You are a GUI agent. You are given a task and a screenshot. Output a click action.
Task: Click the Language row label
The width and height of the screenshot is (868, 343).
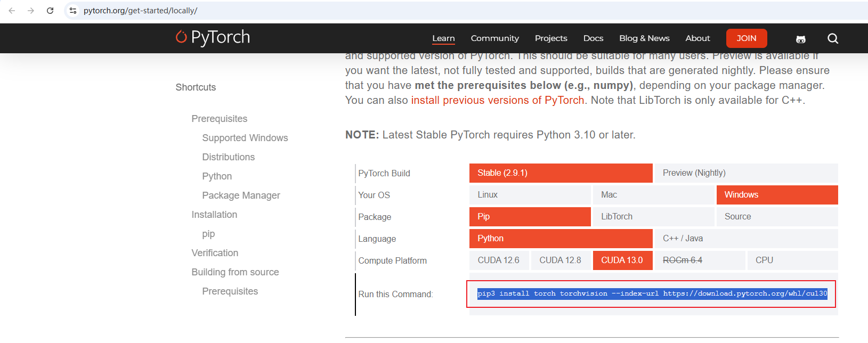[x=377, y=239]
